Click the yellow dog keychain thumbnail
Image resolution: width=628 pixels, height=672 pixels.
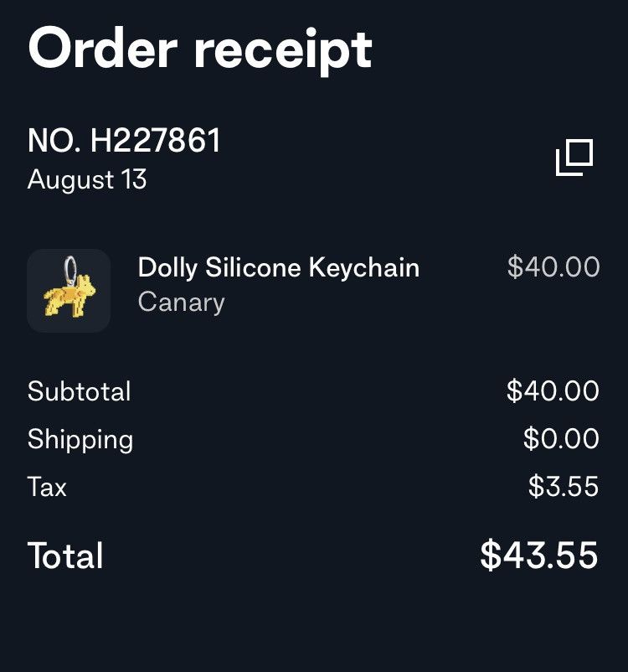(x=69, y=289)
